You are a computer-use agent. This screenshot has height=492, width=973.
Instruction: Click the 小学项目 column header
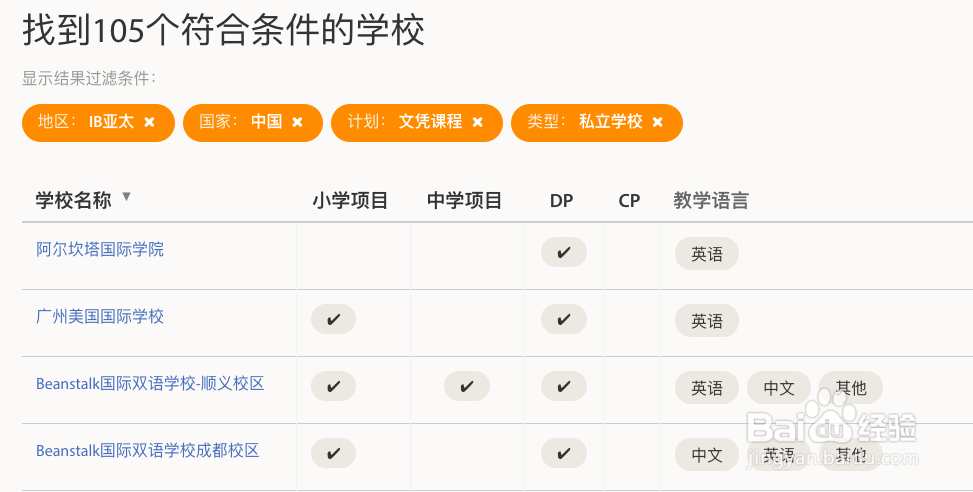tap(350, 200)
